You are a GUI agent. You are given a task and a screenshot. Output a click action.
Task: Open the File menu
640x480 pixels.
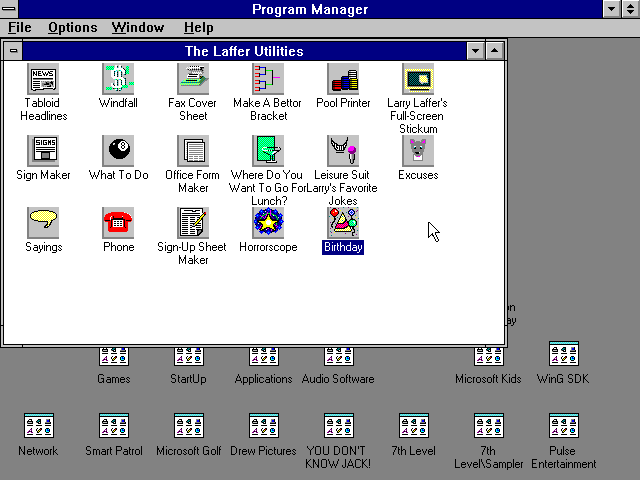point(20,28)
